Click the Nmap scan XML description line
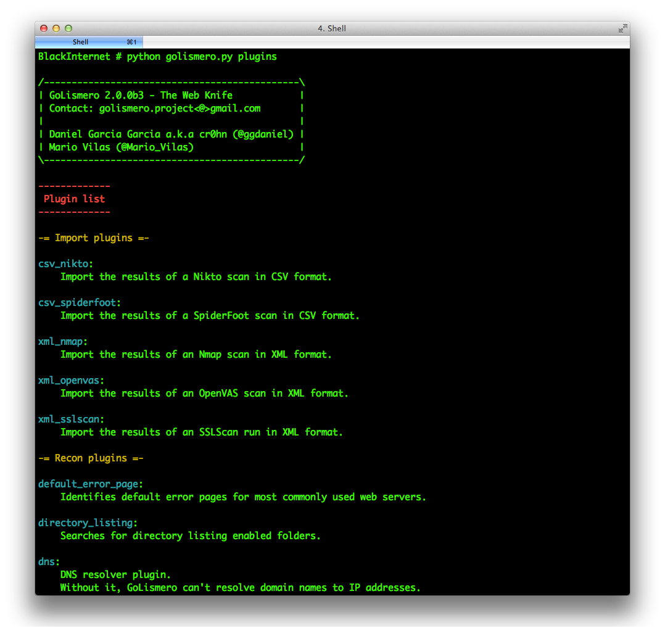 point(196,355)
